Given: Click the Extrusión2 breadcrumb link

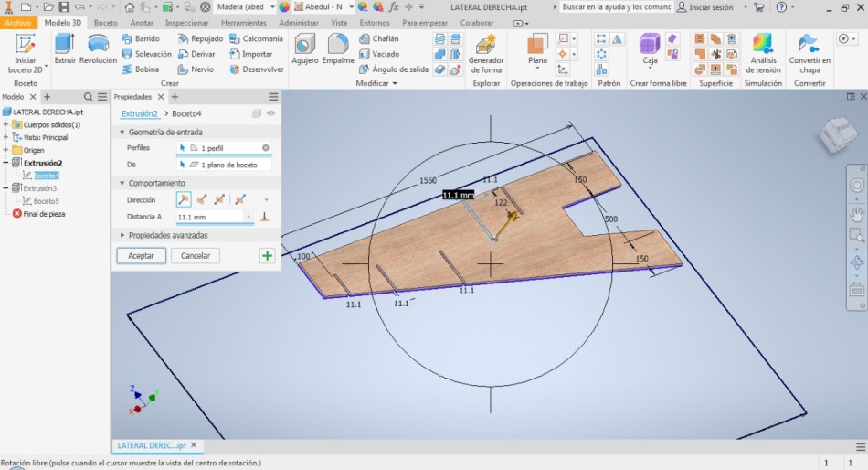Looking at the screenshot, I should pos(140,113).
